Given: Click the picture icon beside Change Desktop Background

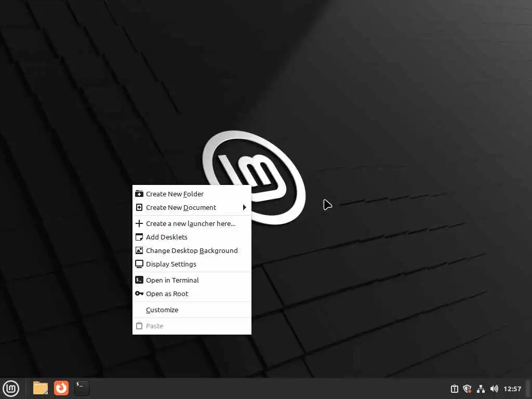Looking at the screenshot, I should tap(139, 250).
